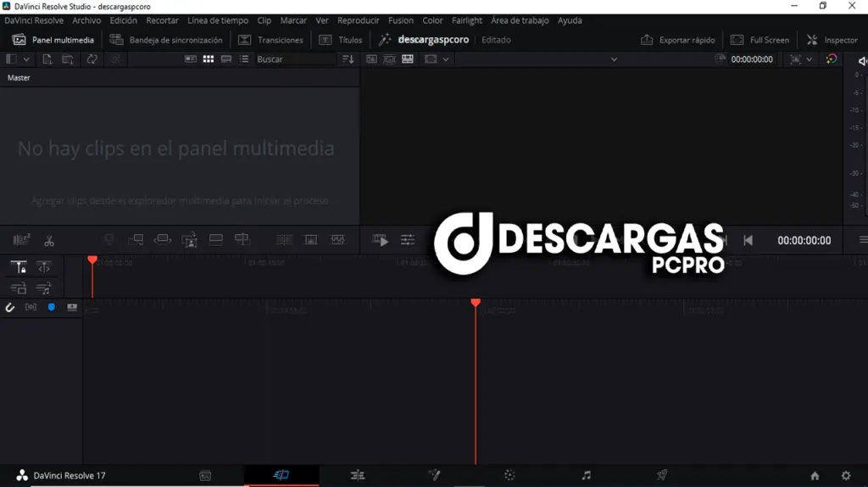Switch media pool to Metadata view
This screenshot has width=868, height=487.
191,59
